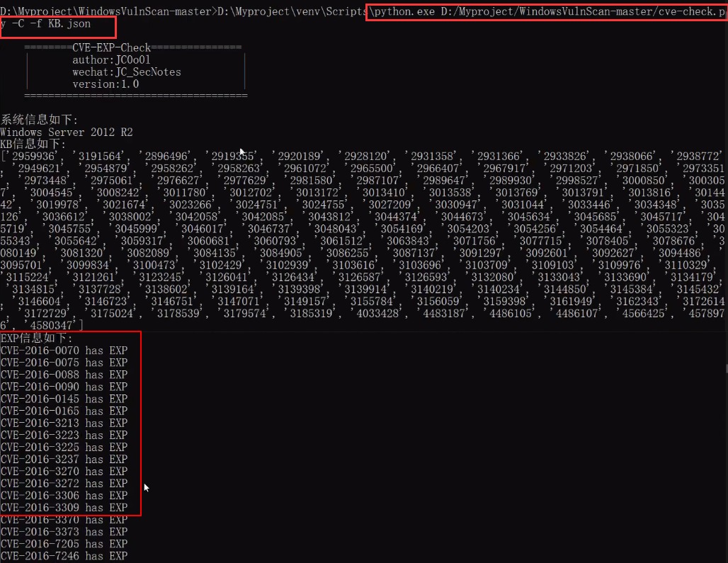
Task: Click the KB信息如下 heading
Action: click(x=33, y=144)
